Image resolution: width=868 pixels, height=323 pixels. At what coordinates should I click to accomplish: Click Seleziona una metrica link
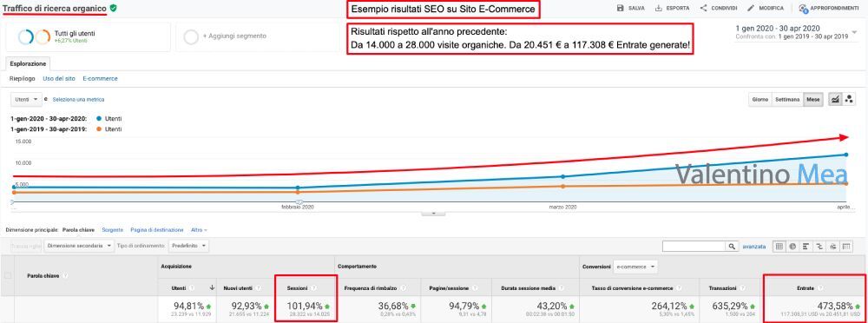point(78,100)
